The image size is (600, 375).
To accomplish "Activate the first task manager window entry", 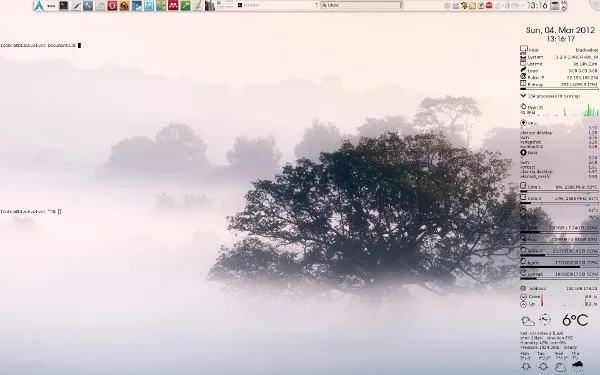I will [278, 5].
